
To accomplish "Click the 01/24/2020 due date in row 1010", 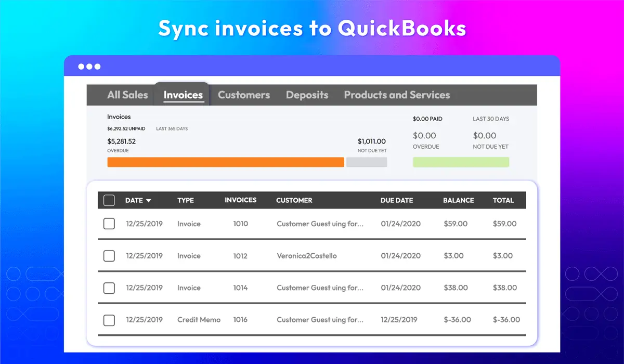I will point(400,224).
